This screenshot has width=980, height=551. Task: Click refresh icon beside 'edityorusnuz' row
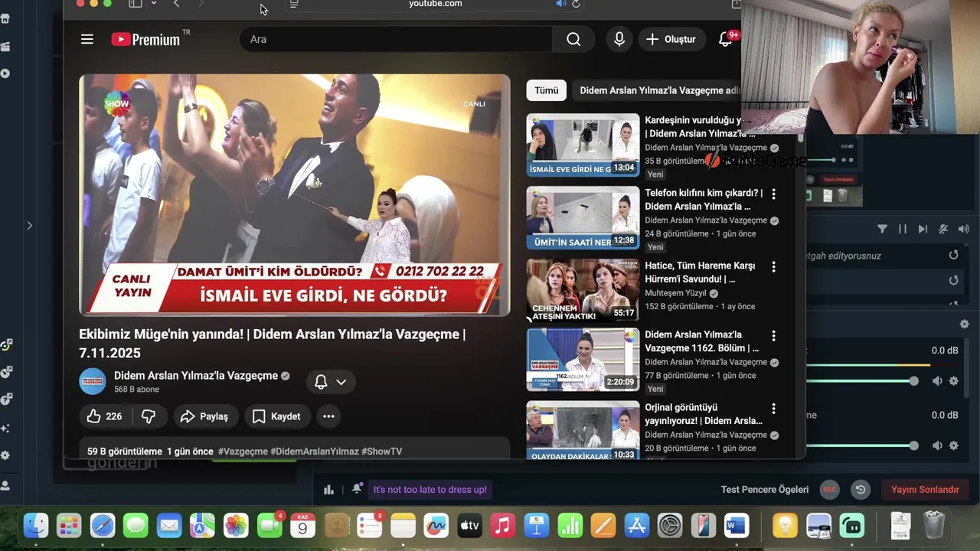953,256
